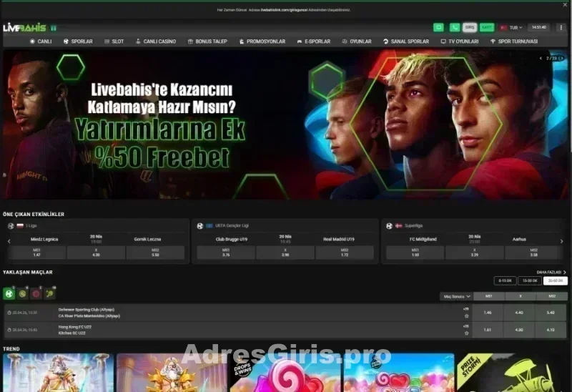This screenshot has width=572, height=392.
Task: Expand more markets for Hong Kong FC match
Action: point(466,326)
